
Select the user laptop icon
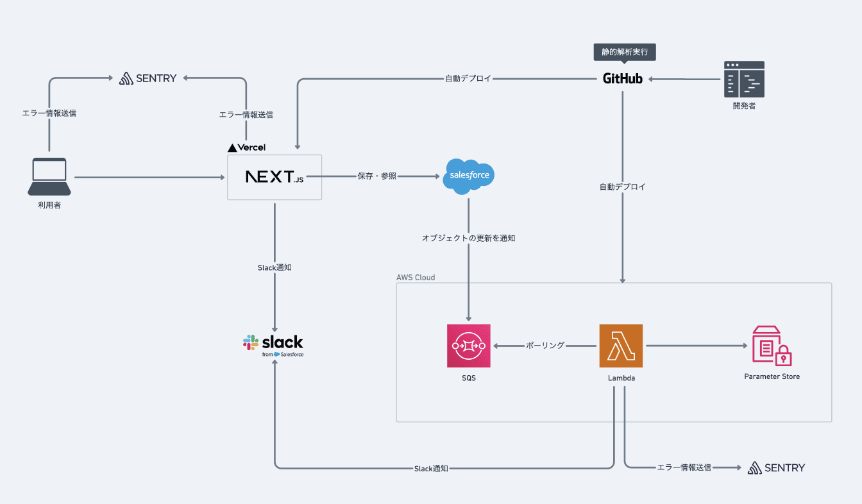coord(49,176)
